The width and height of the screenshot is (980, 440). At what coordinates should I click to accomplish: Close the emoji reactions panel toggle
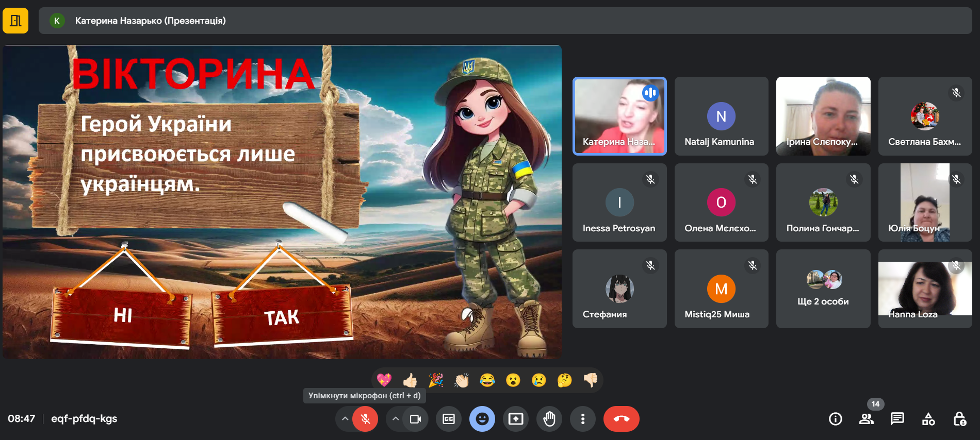pos(482,419)
